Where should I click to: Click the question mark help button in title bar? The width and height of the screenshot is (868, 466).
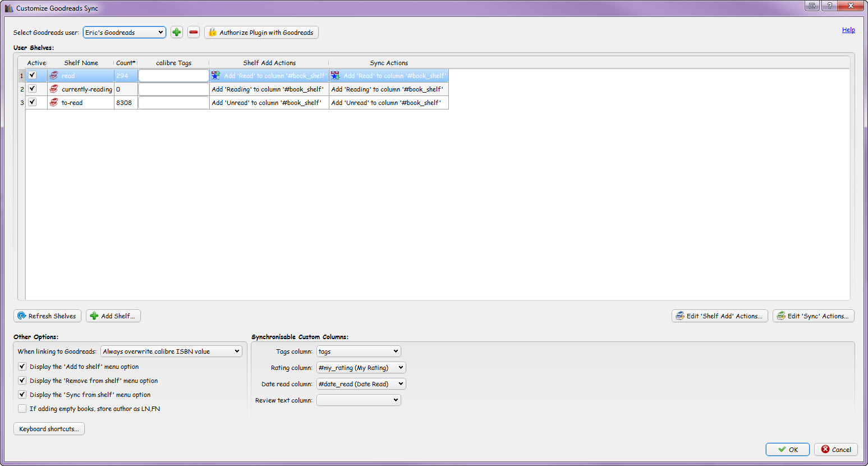829,6
